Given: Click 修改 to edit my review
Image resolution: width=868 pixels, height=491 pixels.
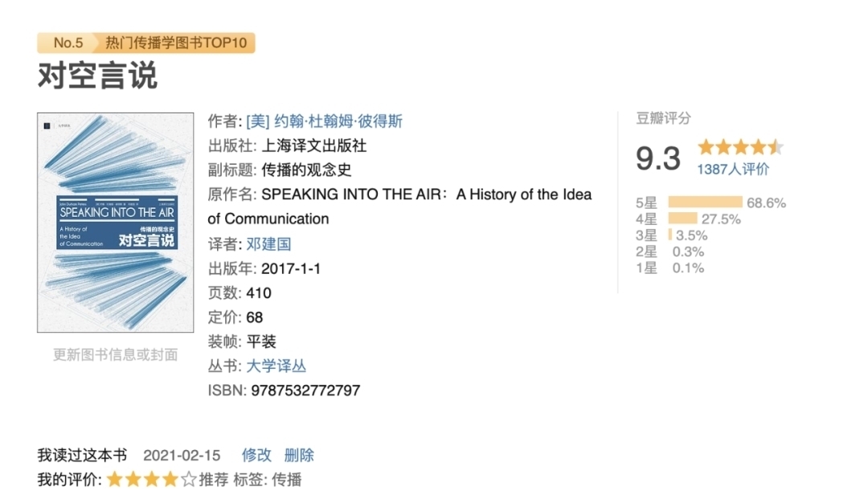Looking at the screenshot, I should (257, 455).
